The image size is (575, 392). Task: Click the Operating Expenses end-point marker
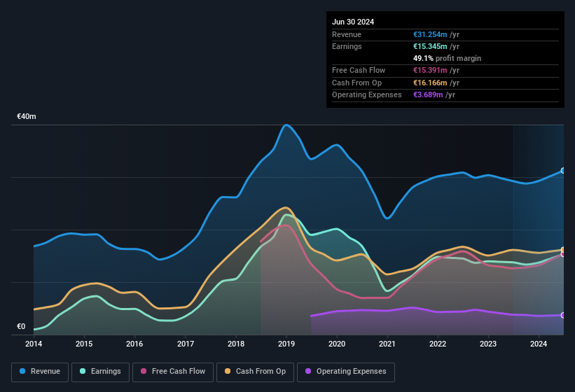click(563, 315)
